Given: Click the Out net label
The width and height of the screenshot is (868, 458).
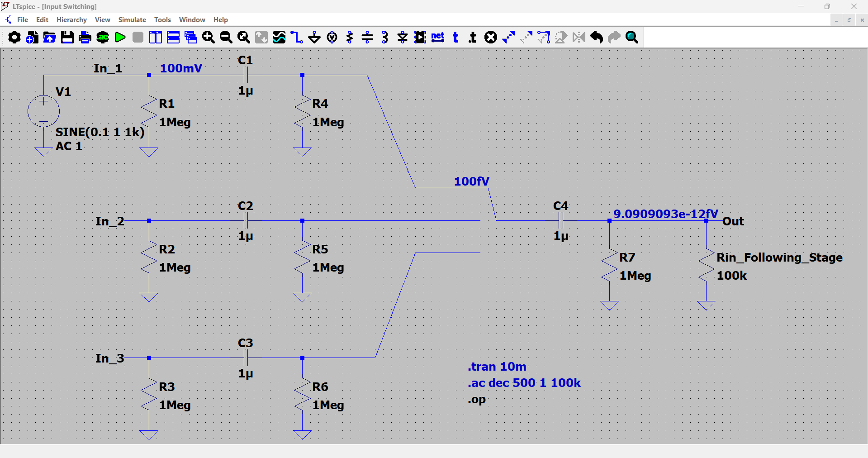Looking at the screenshot, I should click(x=733, y=221).
